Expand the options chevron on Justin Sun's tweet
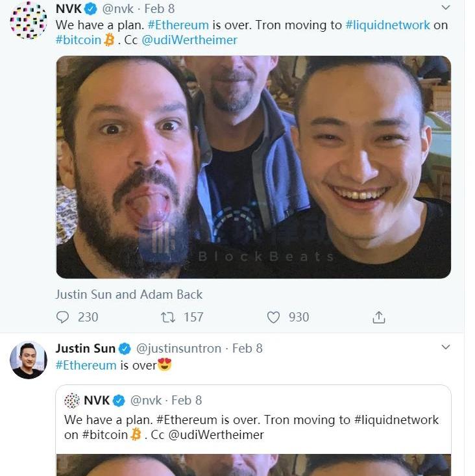The width and height of the screenshot is (475, 476). point(446,347)
